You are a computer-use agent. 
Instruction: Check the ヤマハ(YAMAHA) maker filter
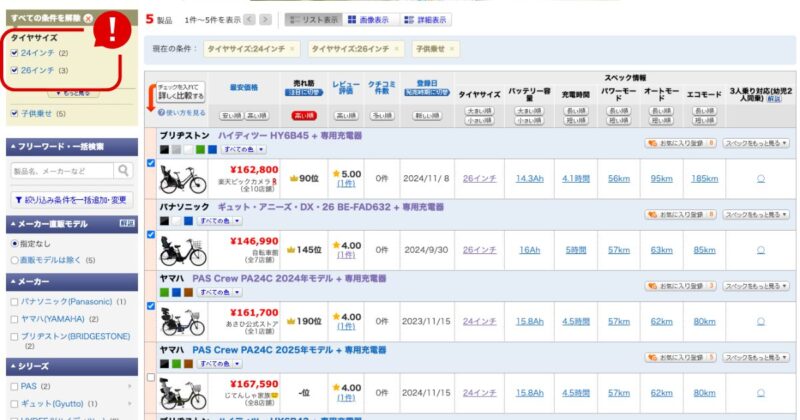14,319
